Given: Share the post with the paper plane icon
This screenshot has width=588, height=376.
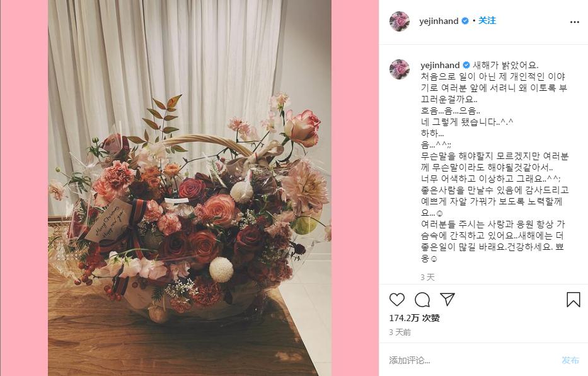Looking at the screenshot, I should coord(447,299).
